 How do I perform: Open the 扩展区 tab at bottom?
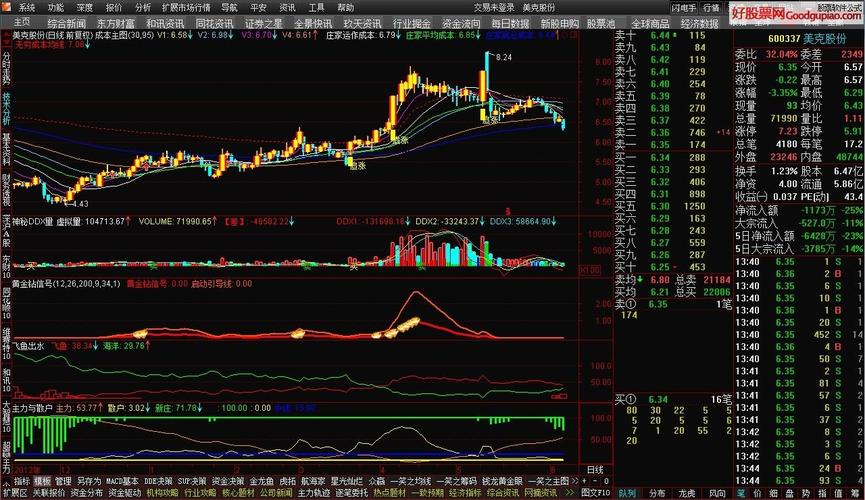(15, 492)
